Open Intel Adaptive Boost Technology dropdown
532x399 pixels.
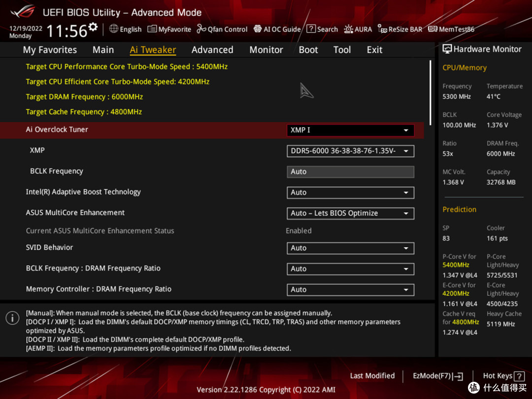coord(351,193)
